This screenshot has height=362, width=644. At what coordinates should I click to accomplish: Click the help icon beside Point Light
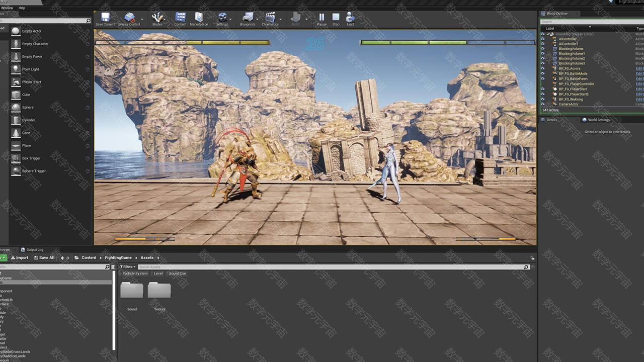tap(88, 69)
